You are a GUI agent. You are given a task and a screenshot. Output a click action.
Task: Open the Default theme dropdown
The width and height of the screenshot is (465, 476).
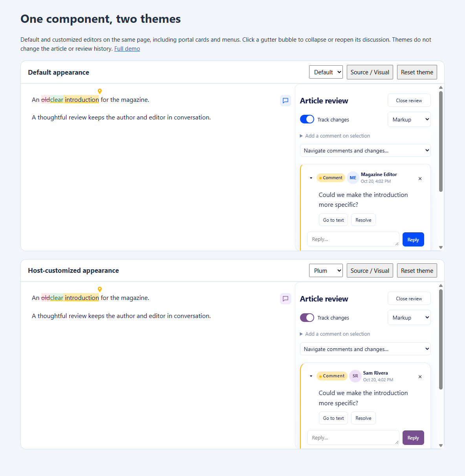[326, 72]
